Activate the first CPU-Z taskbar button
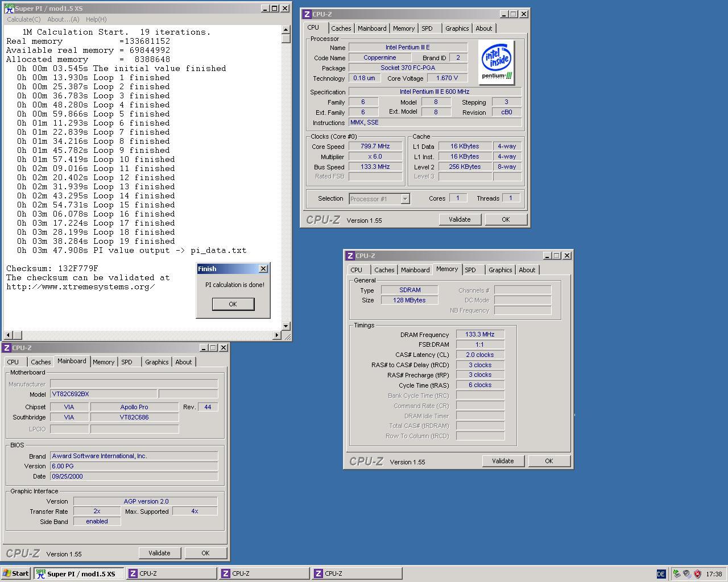The width and height of the screenshot is (728, 582). 172,574
